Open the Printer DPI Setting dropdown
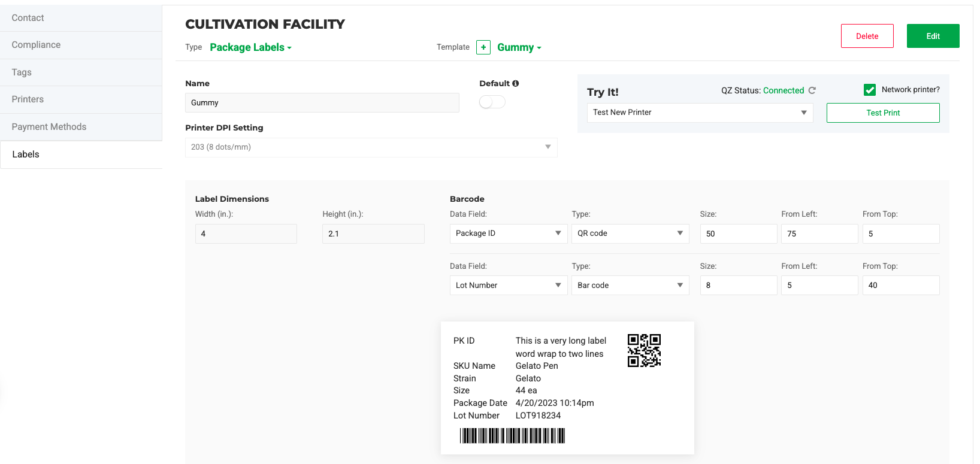Screen dimensions: 980x464 371,147
